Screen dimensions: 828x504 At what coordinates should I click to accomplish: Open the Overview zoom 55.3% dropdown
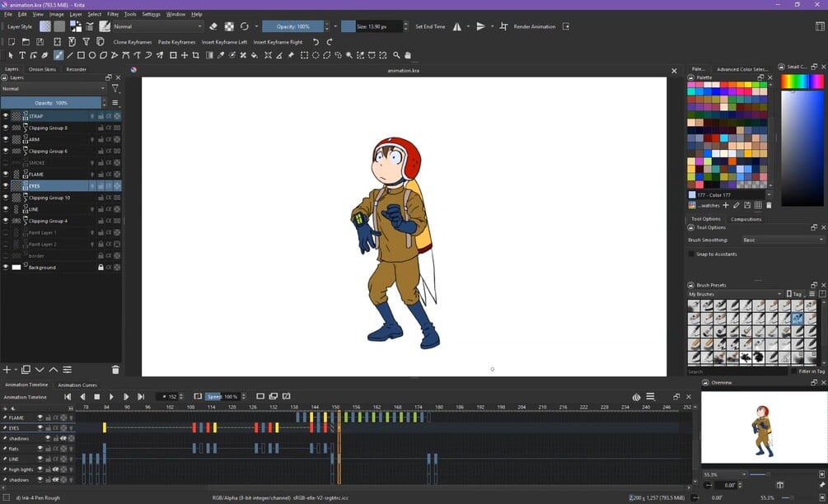click(x=724, y=474)
